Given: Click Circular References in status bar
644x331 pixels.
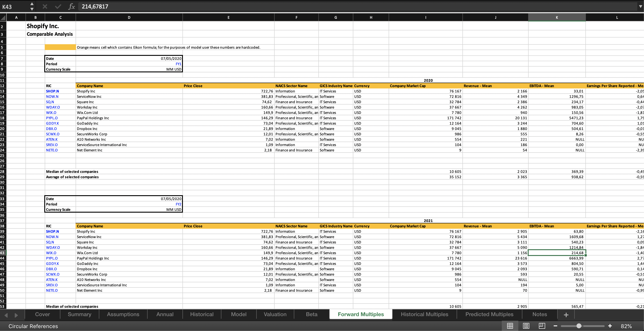Looking at the screenshot, I should pyautogui.click(x=33, y=326).
